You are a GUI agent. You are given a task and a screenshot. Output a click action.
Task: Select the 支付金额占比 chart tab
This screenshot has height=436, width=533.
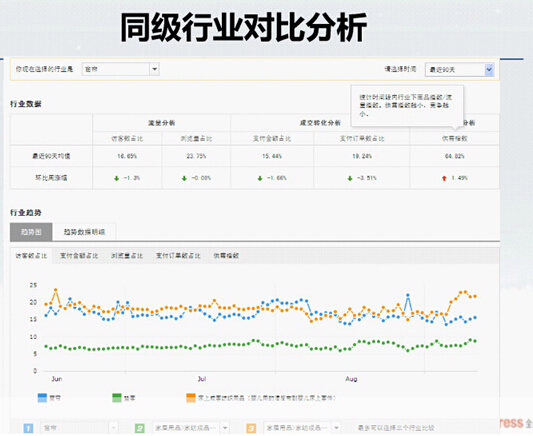79,256
